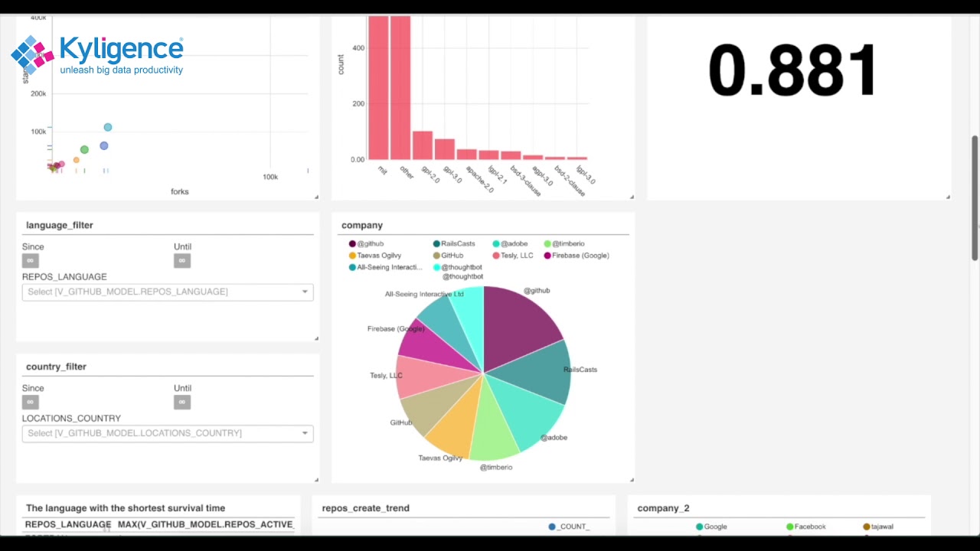Screen dimensions: 980x551
Task: Sort by REPOS_LANGUAGE column header
Action: point(68,524)
